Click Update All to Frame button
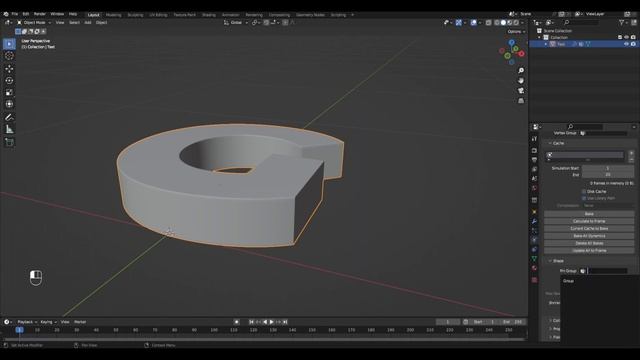640x360 pixels. coord(589,251)
